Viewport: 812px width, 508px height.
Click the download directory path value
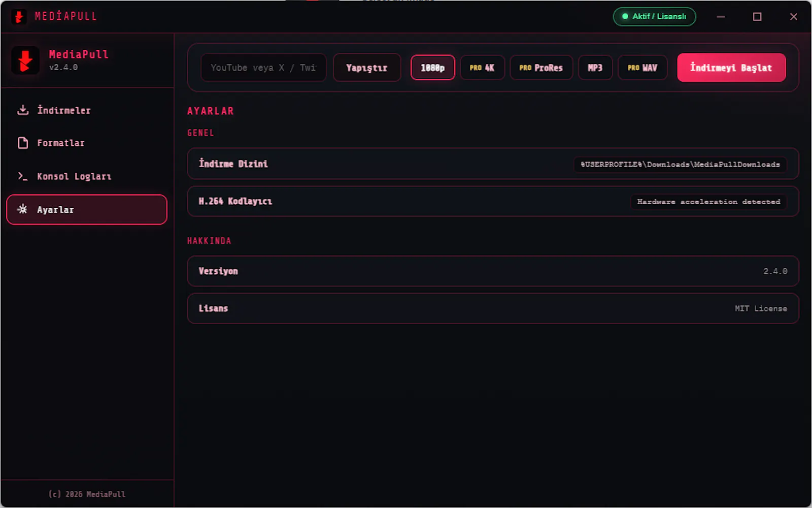pos(680,165)
